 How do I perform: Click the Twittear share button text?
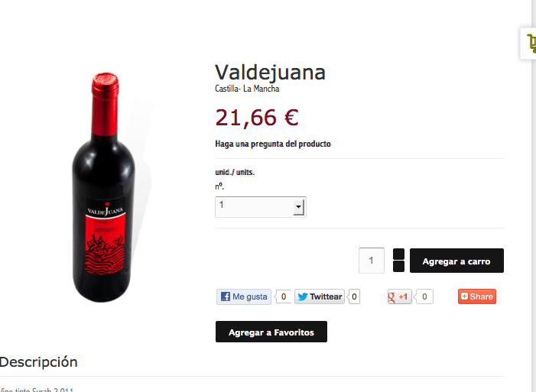pos(326,296)
